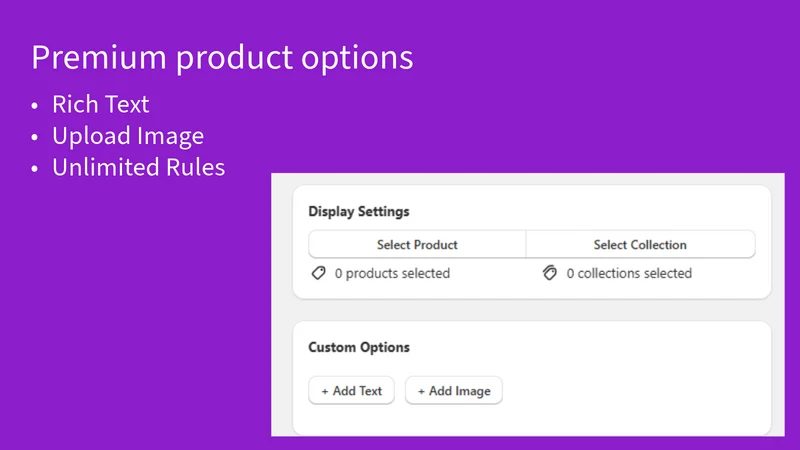Click the collections tag icon
Screen dimensions: 800x450
549,273
